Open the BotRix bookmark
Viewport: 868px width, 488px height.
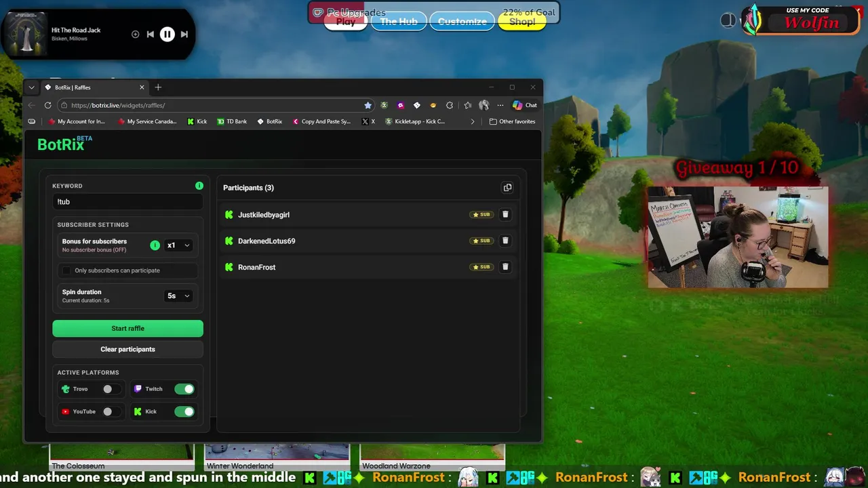click(269, 121)
